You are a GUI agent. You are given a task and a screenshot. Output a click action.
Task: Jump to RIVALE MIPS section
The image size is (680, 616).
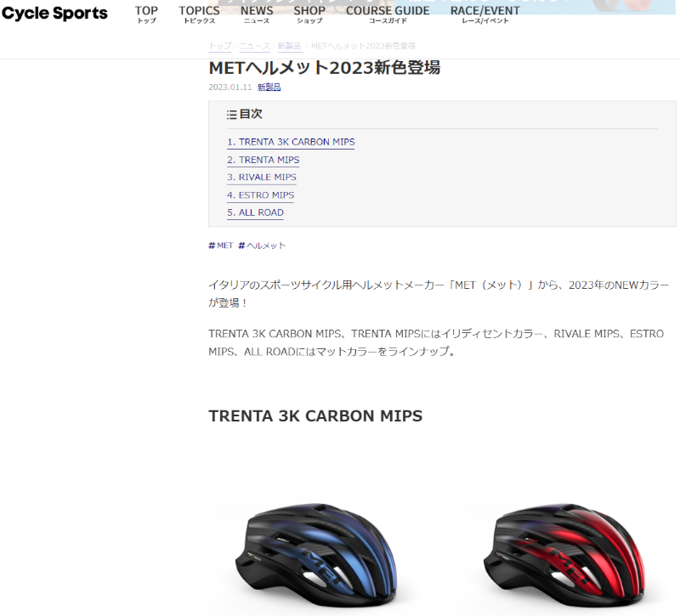point(262,178)
